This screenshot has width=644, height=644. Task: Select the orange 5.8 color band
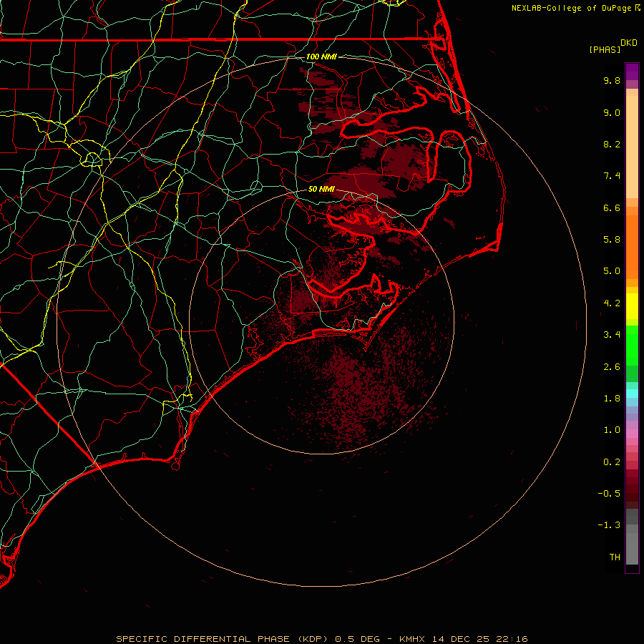632,240
